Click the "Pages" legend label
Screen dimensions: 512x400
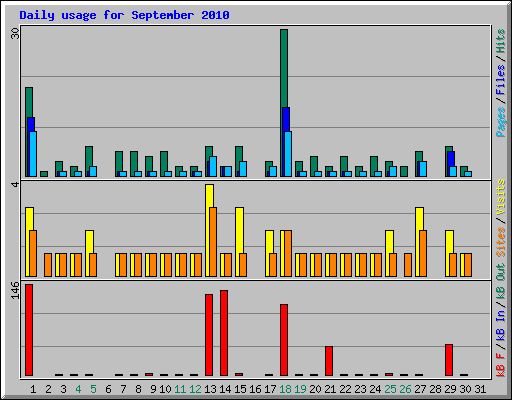click(x=500, y=122)
